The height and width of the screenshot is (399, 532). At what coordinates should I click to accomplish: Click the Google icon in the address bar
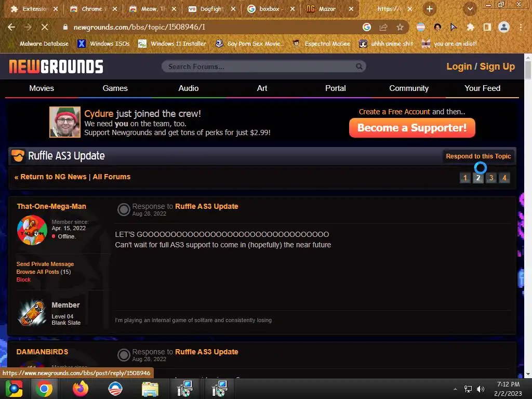pyautogui.click(x=367, y=27)
